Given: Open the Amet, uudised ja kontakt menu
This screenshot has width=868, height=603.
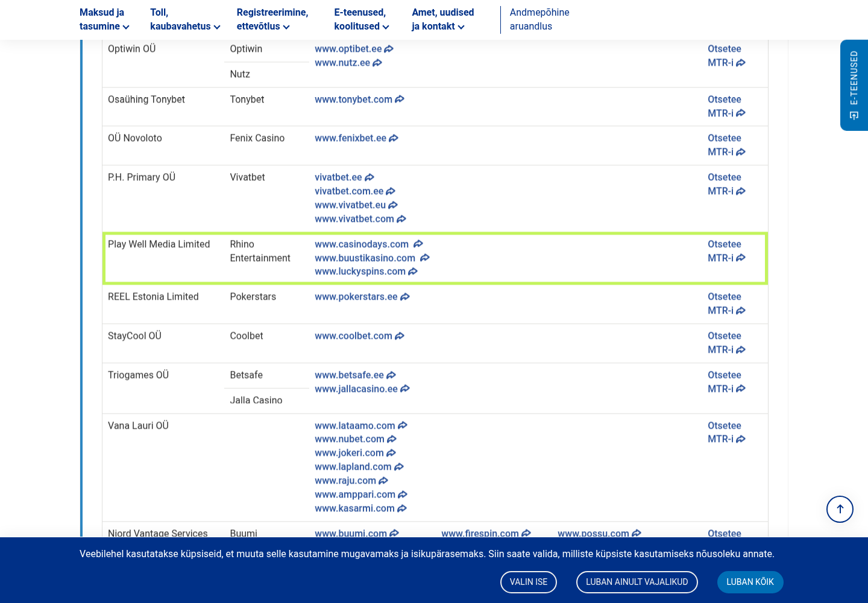Looking at the screenshot, I should pyautogui.click(x=443, y=19).
